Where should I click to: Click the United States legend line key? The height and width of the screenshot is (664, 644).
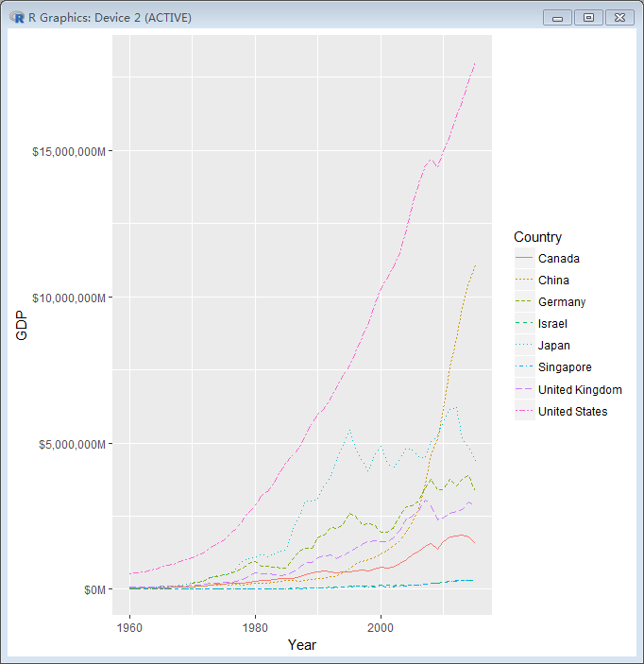point(524,412)
